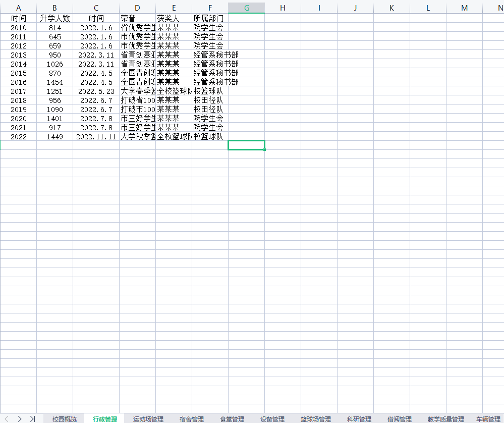Select column M header
Viewport: 504px width, 423px height.
(464, 8)
